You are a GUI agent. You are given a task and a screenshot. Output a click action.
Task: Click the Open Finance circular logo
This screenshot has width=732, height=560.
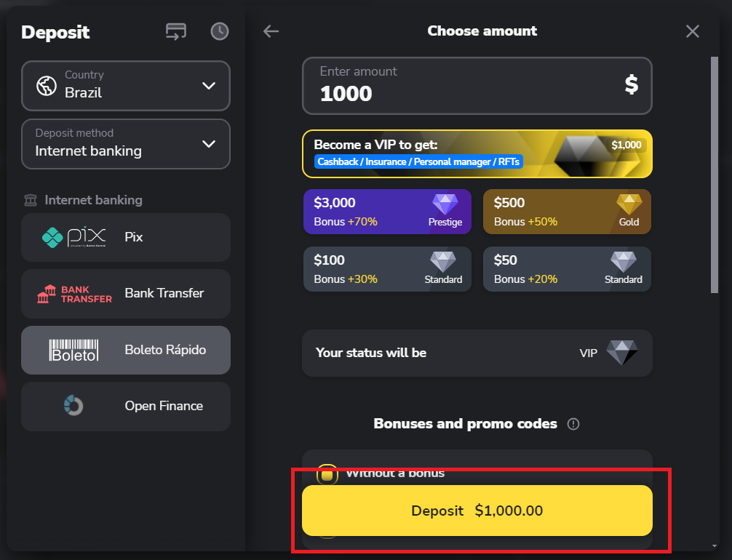click(x=73, y=406)
